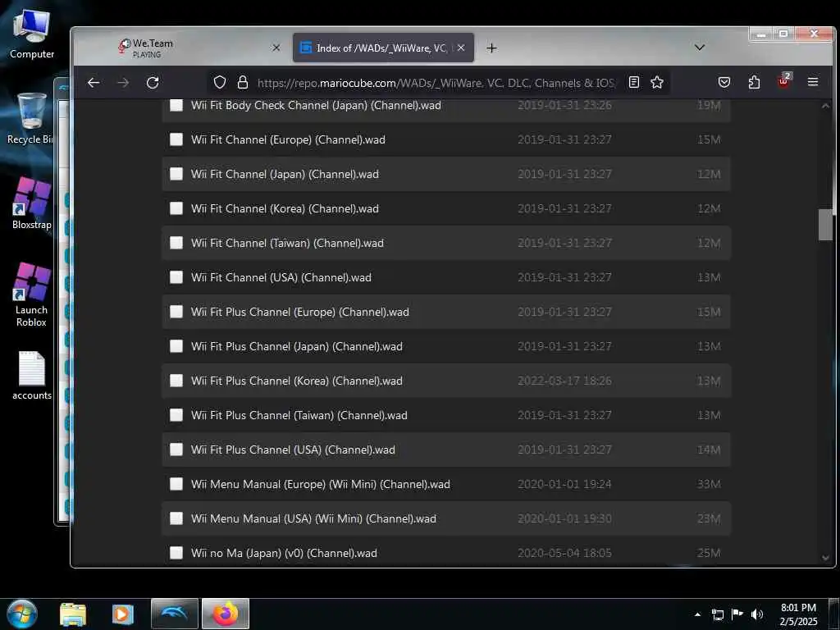
Task: Switch to Dolphin emulator in taskbar
Action: (x=175, y=614)
